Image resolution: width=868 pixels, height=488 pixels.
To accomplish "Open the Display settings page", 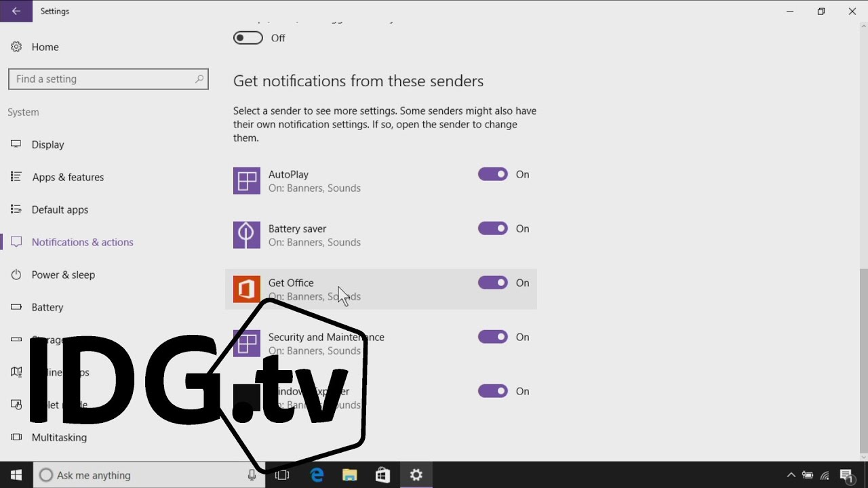I will coord(47,144).
